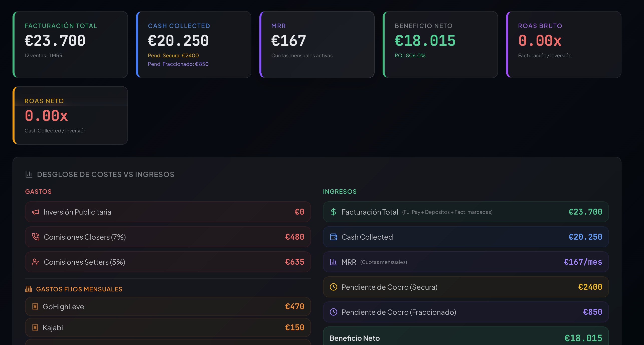Select the Comisiones Closers (7%) row
The width and height of the screenshot is (644, 345).
[x=168, y=237]
